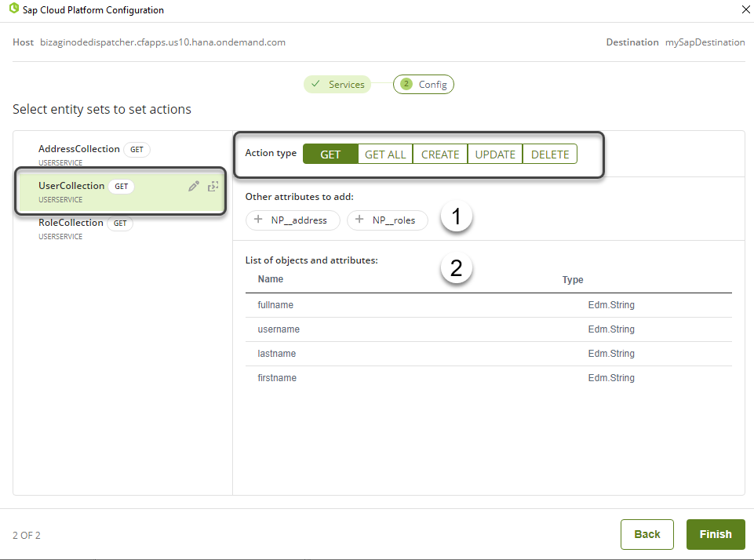
Task: Click the GET badge next to RoleCollection
Action: coord(120,223)
